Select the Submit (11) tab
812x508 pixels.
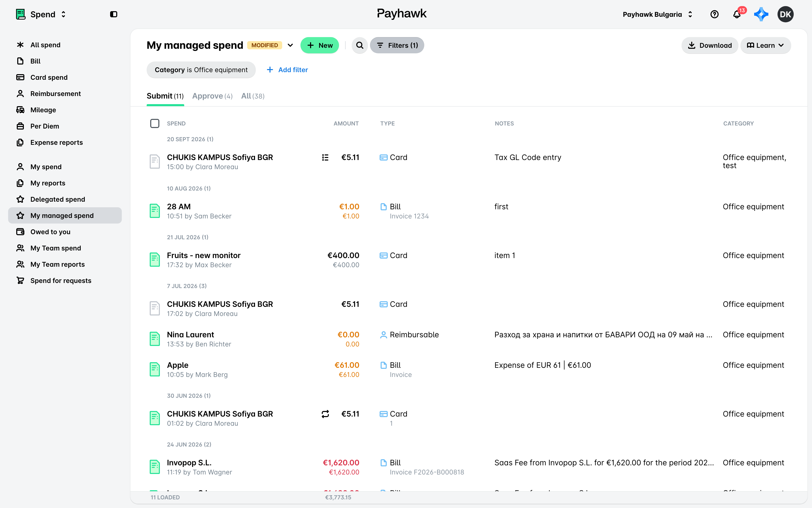point(165,96)
